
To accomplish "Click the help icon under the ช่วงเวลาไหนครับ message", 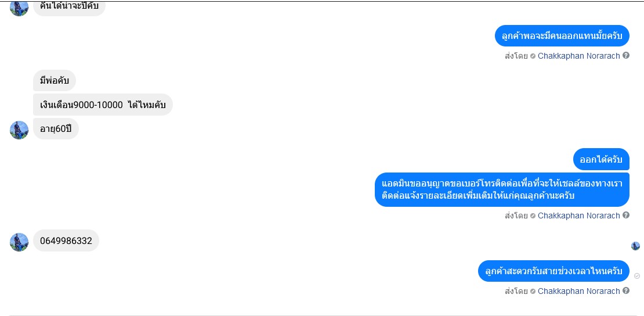I will 625,291.
